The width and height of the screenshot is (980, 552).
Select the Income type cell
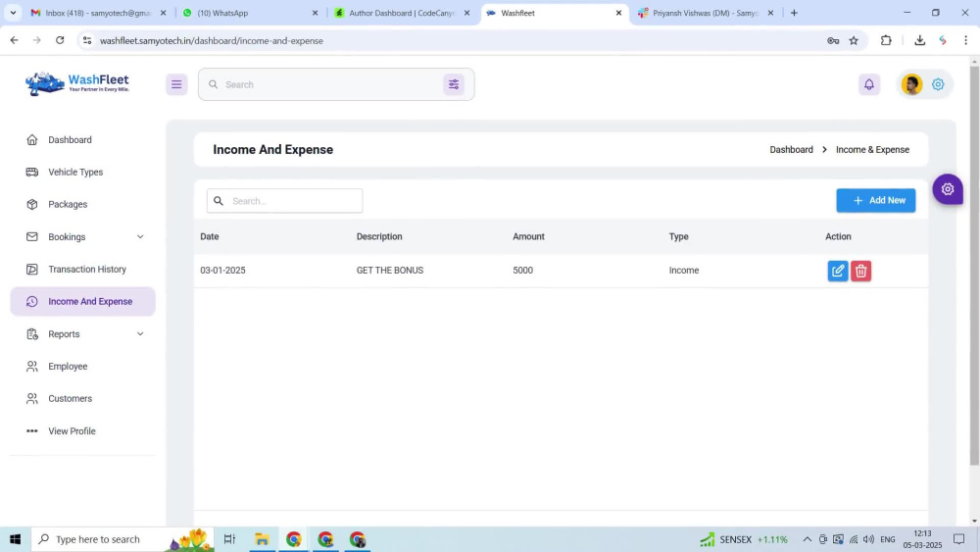click(684, 271)
